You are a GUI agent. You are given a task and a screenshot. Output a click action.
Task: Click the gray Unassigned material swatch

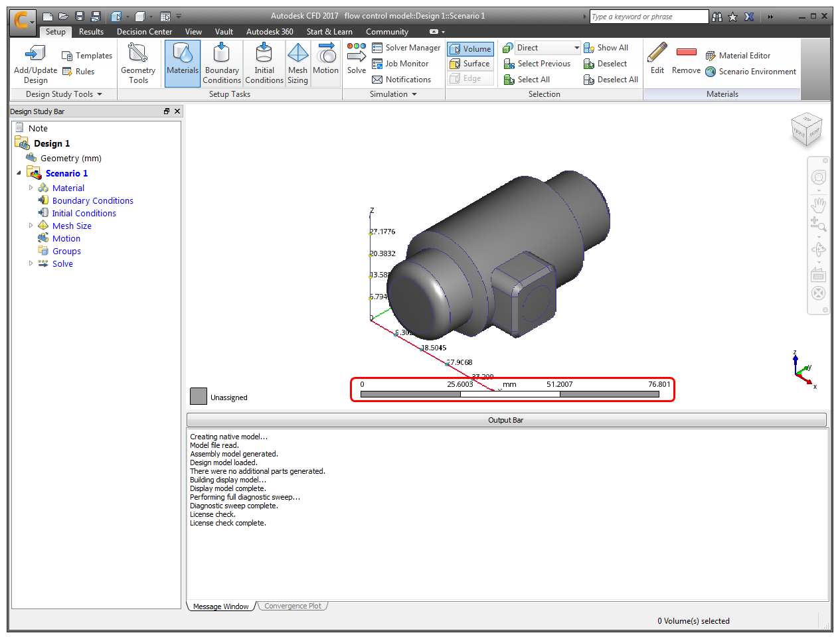click(198, 395)
